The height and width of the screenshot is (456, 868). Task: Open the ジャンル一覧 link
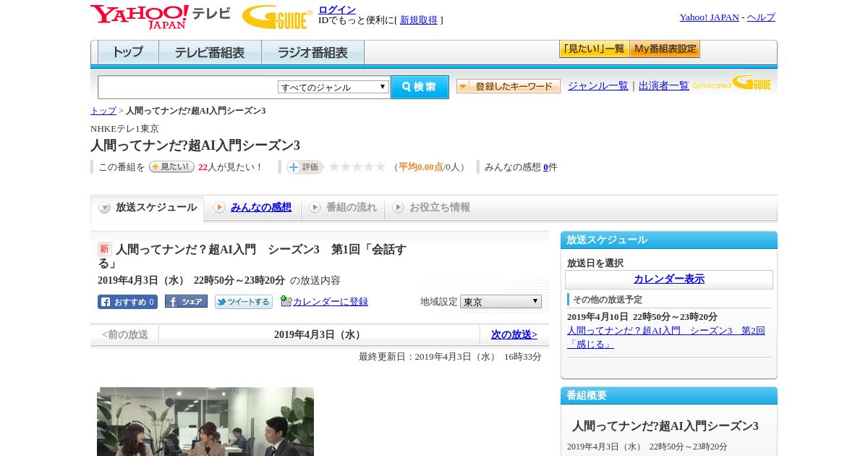coord(598,85)
